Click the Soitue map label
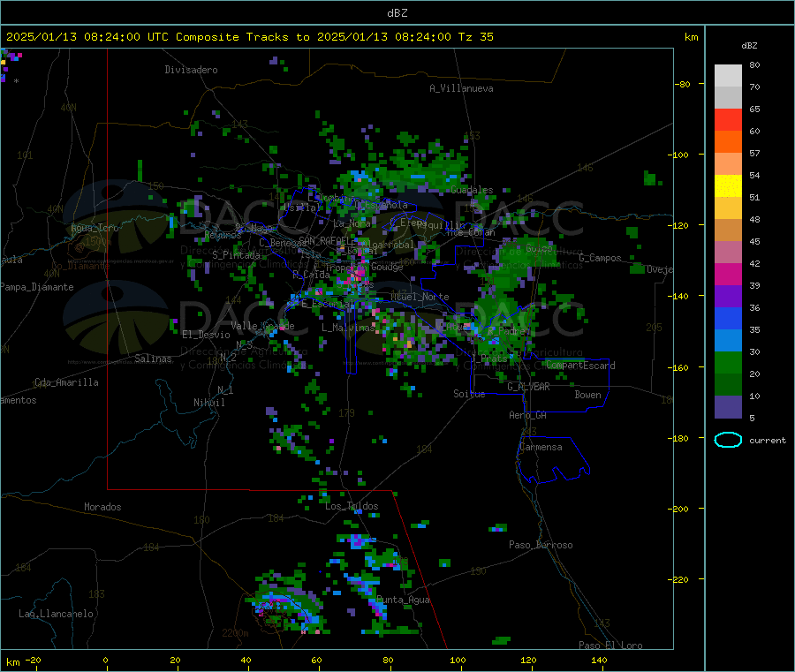 click(469, 394)
